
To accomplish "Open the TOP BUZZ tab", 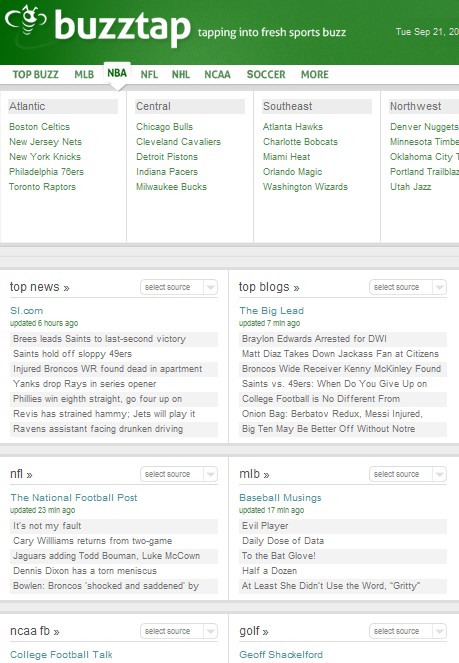I will click(36, 74).
